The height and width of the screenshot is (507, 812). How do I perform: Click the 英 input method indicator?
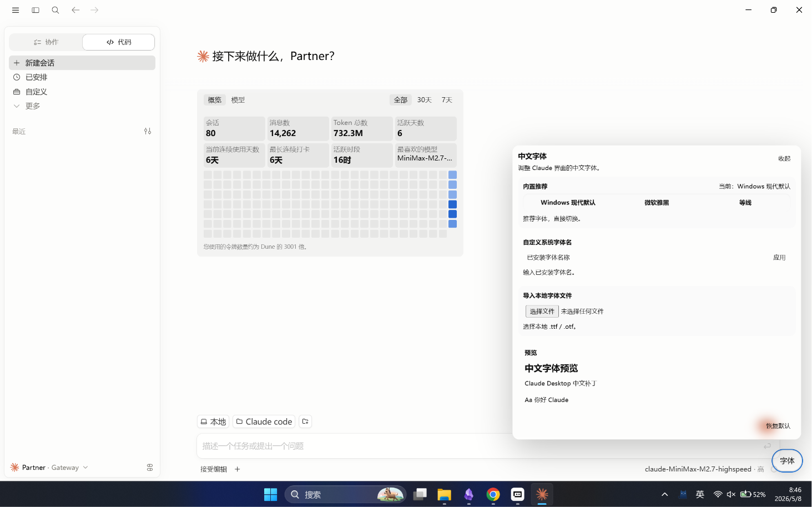point(700,495)
